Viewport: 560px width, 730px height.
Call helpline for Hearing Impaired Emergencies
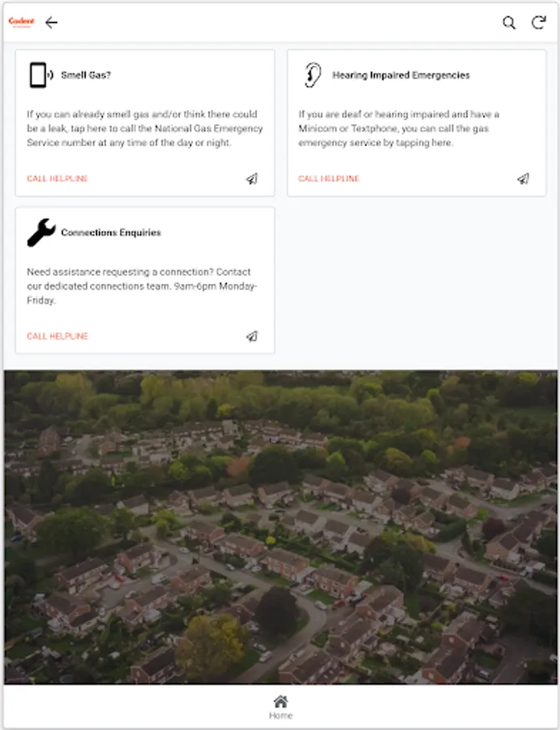pyautogui.click(x=329, y=178)
